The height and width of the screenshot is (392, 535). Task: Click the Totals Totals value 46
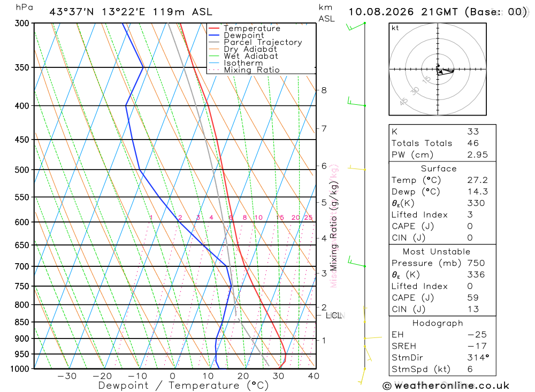click(x=473, y=143)
